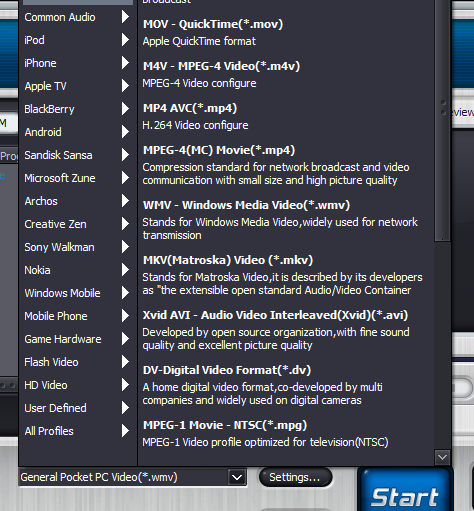Open the iPhone profile category
Viewport: 474px width, 511px height.
click(78, 63)
